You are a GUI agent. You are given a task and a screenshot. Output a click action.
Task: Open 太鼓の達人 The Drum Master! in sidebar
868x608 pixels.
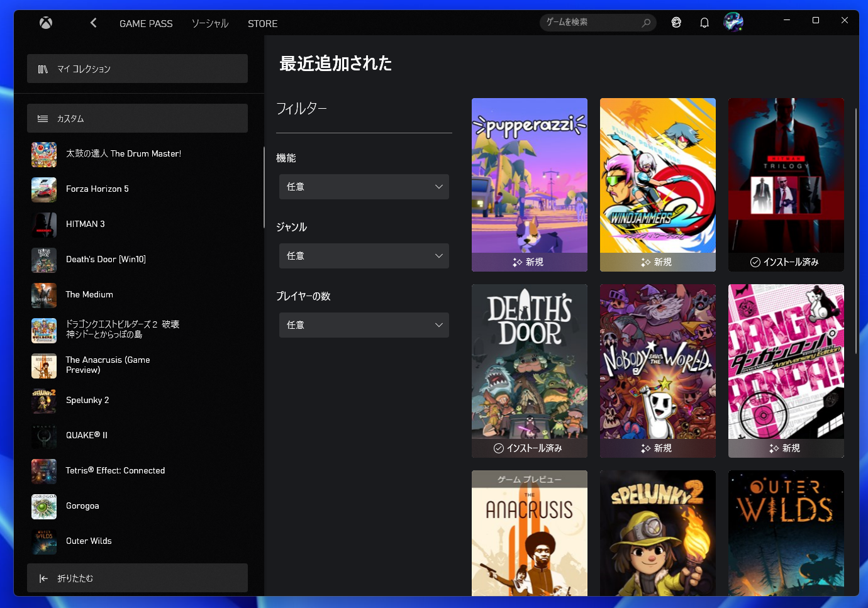click(x=137, y=154)
